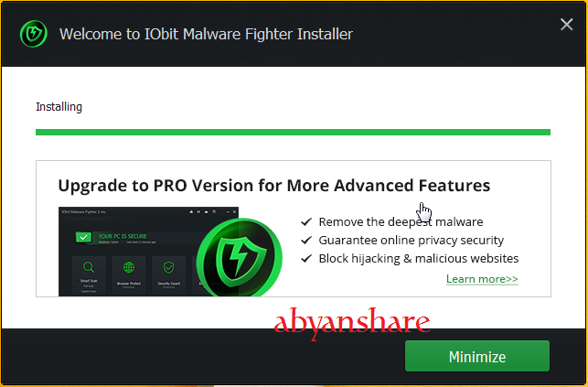The image size is (588, 387).
Task: Click the YOUR PC IS SECURE banner text
Action: (123, 236)
